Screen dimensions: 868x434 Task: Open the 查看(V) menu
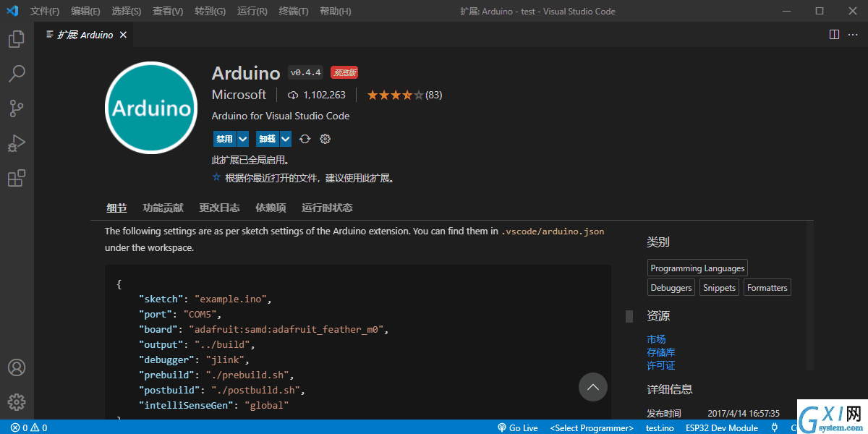pyautogui.click(x=168, y=11)
